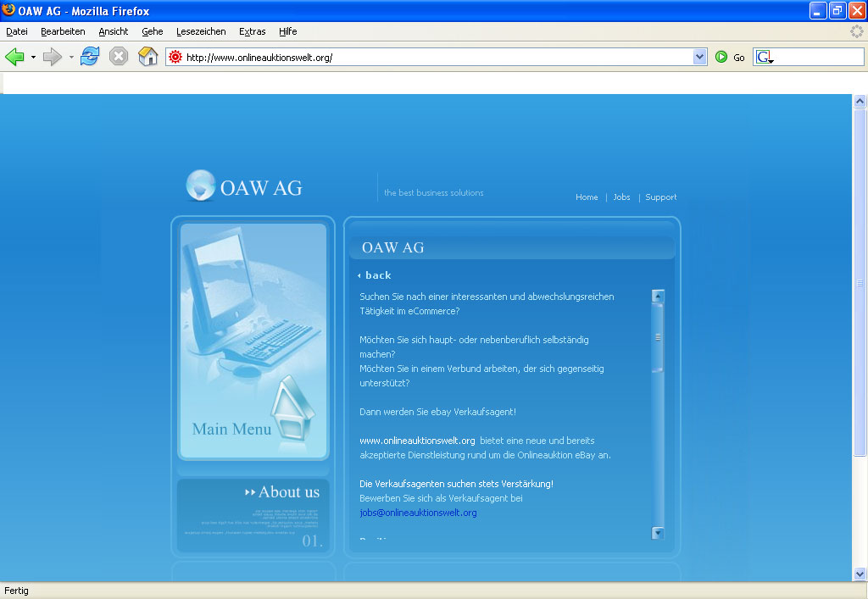This screenshot has width=868, height=599.
Task: Click the Firefox icon in title bar
Action: (x=8, y=10)
